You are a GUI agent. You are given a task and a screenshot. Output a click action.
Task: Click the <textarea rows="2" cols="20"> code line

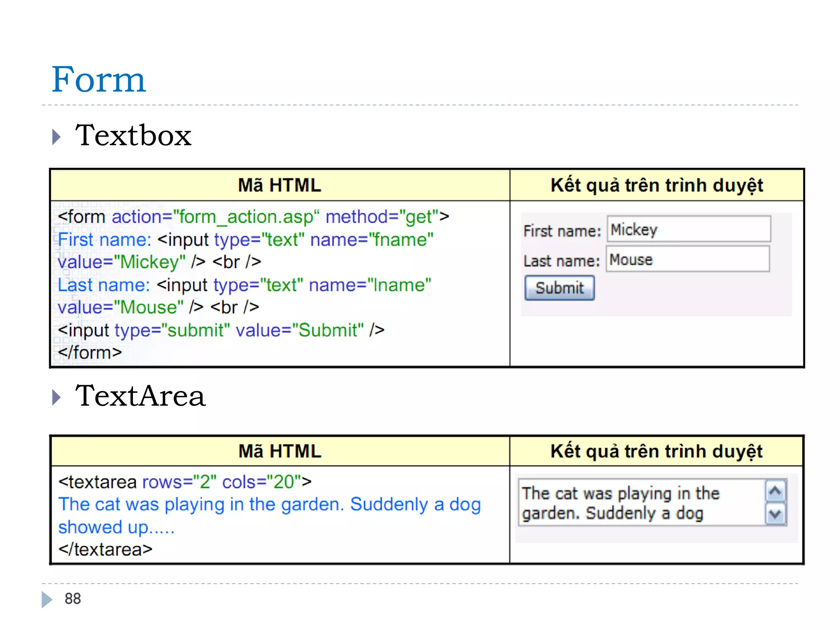click(x=185, y=482)
